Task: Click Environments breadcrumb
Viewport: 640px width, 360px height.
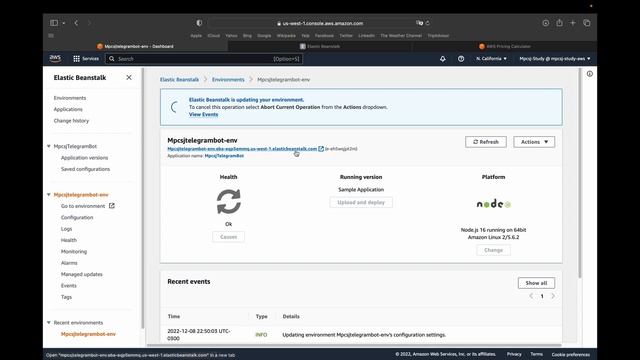Action: coord(228,80)
